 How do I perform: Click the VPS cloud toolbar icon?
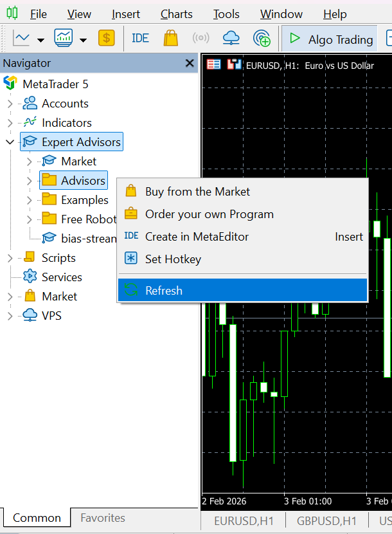tap(231, 38)
